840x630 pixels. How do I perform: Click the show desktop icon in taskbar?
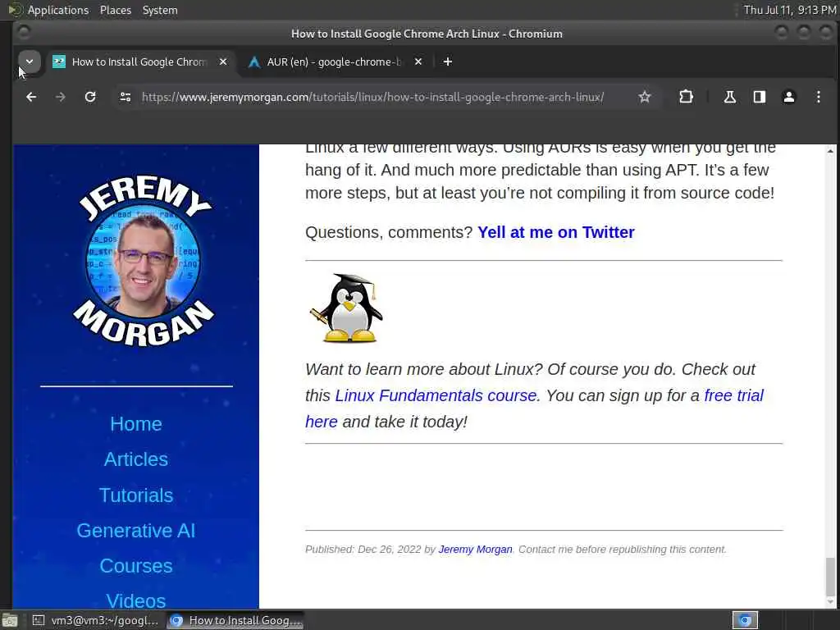pos(10,620)
